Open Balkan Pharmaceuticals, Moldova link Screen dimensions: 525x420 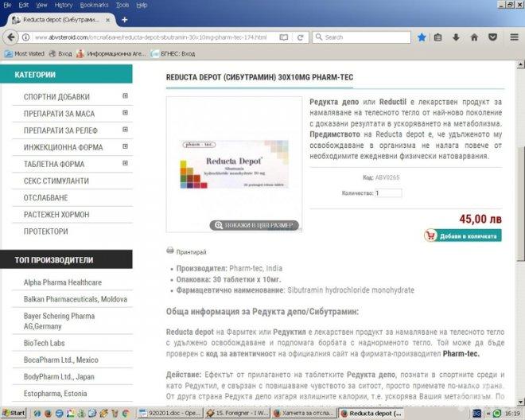pyautogui.click(x=76, y=299)
